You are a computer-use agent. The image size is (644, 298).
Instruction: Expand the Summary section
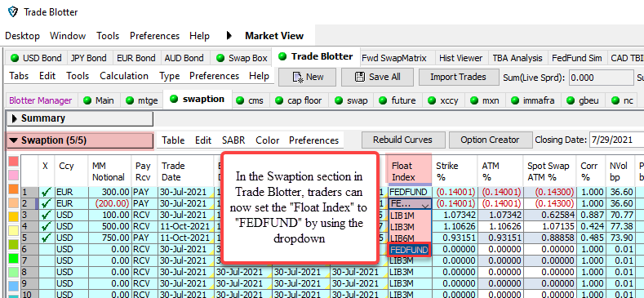(x=80, y=118)
